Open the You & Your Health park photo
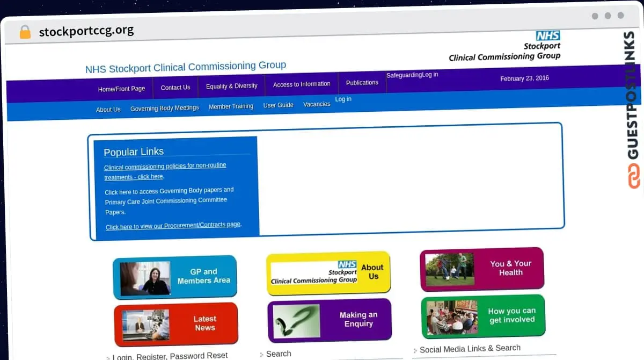 [449, 269]
